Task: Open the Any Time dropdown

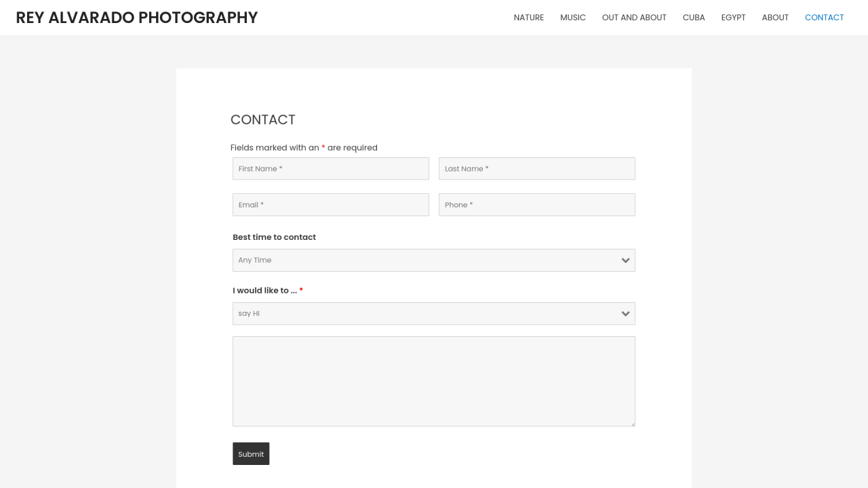Action: point(420,260)
